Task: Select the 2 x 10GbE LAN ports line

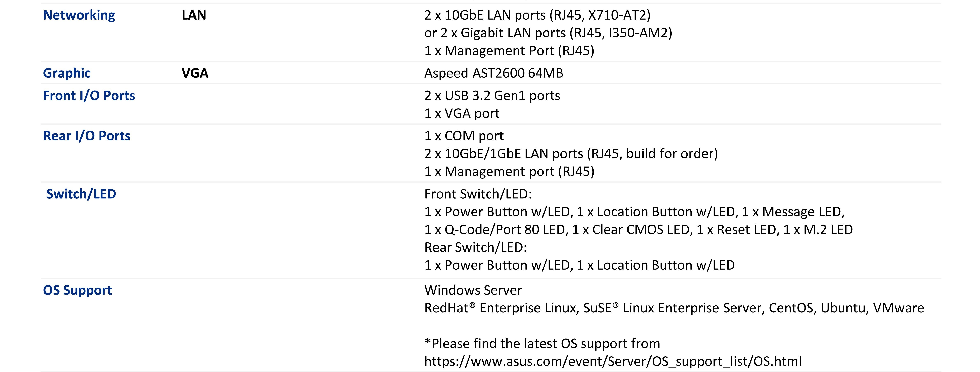Action: point(538,15)
